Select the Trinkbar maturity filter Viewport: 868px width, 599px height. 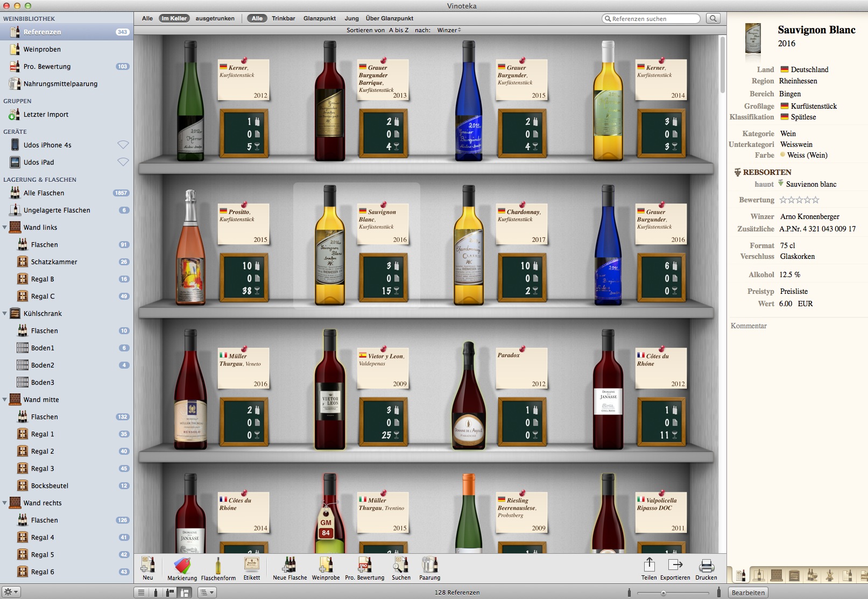point(283,18)
